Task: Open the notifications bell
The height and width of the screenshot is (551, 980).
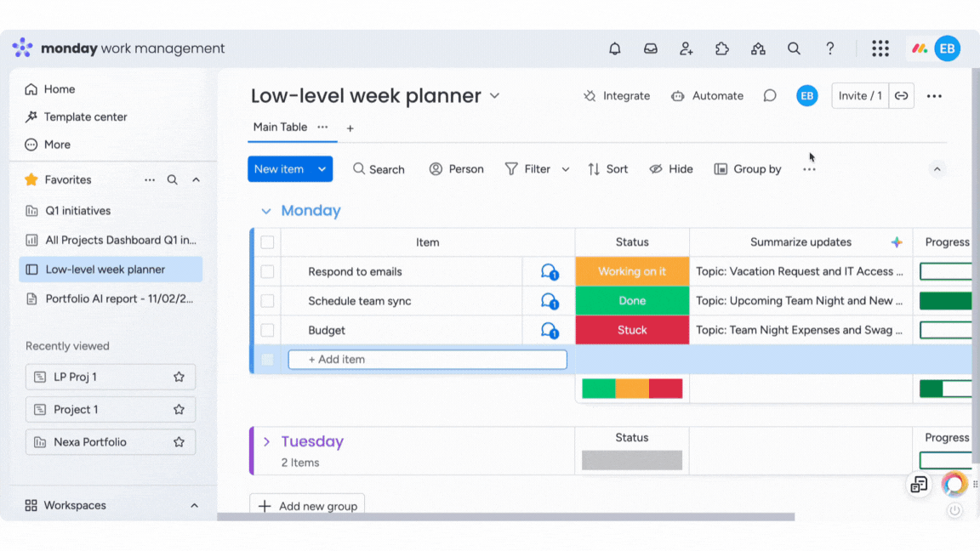Action: 615,48
